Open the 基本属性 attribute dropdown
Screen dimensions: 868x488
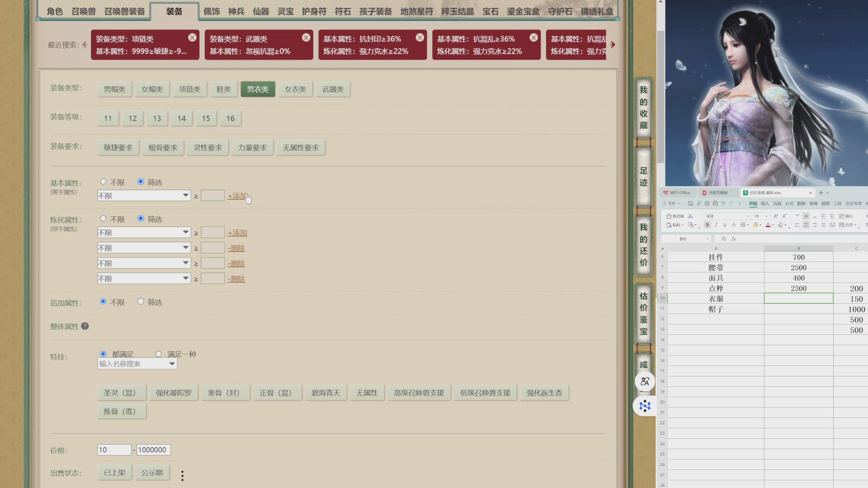pyautogui.click(x=144, y=195)
